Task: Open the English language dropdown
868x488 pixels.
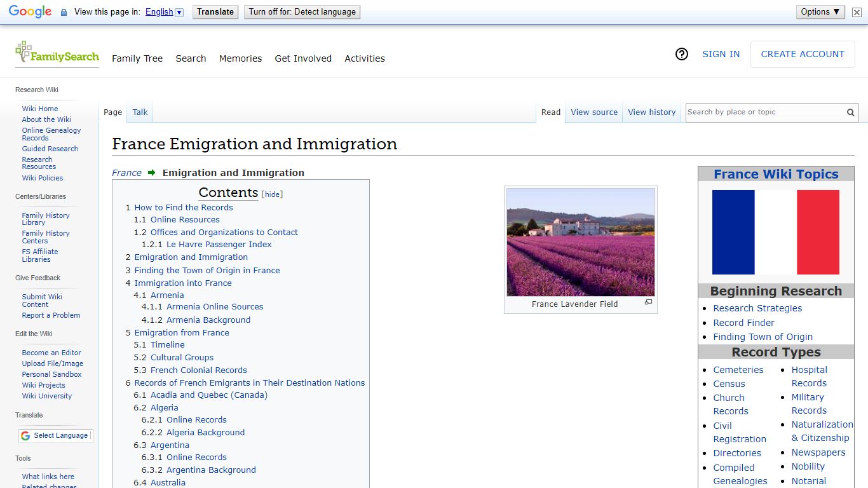Action: [164, 12]
